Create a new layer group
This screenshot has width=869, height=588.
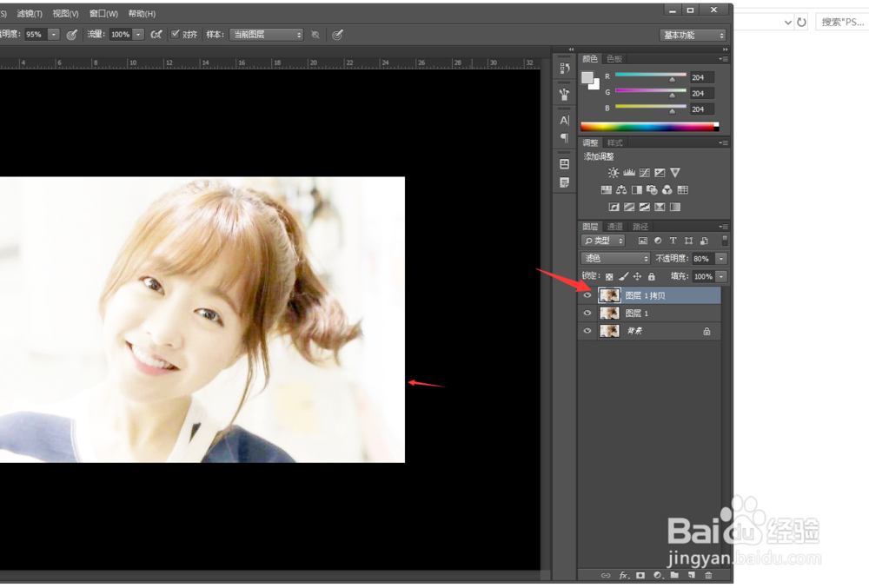pos(674,575)
